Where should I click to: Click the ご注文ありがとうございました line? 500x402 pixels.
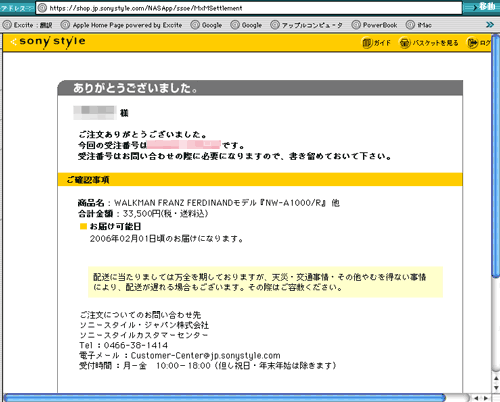click(x=143, y=135)
